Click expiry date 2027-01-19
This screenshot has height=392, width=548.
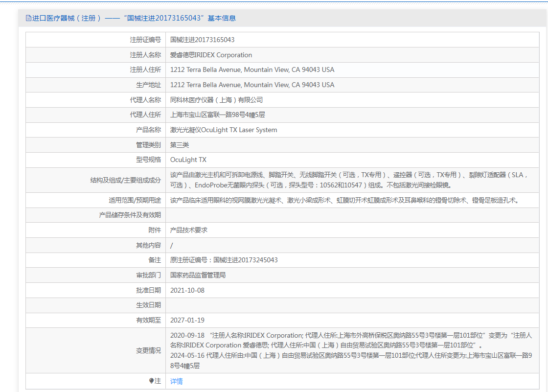coord(187,321)
